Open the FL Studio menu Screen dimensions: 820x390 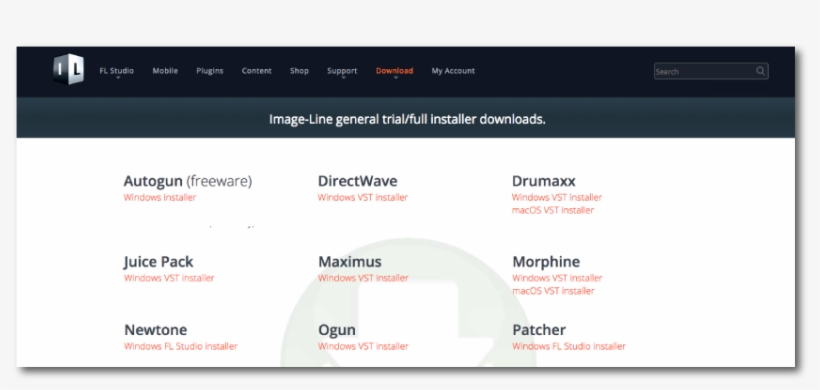117,71
